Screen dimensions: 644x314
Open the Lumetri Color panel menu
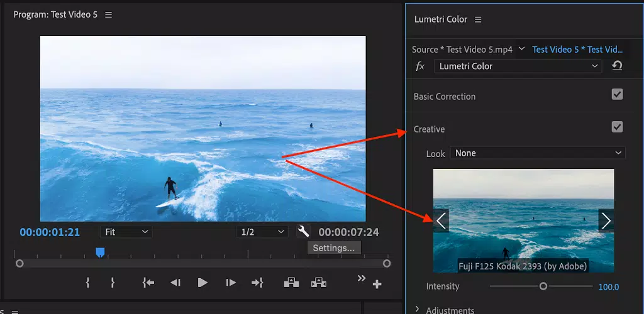click(x=478, y=19)
